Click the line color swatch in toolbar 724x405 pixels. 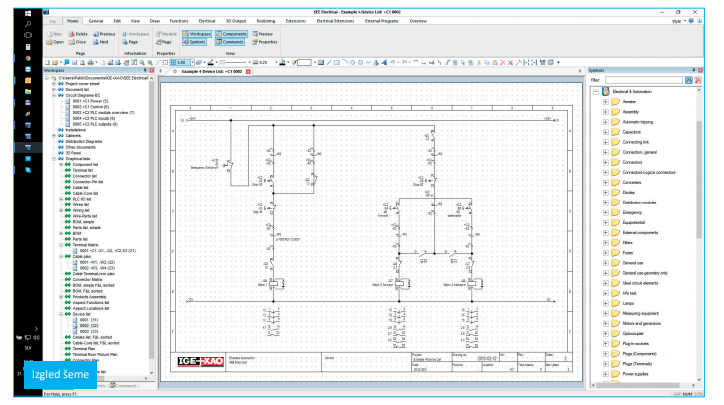point(211,62)
